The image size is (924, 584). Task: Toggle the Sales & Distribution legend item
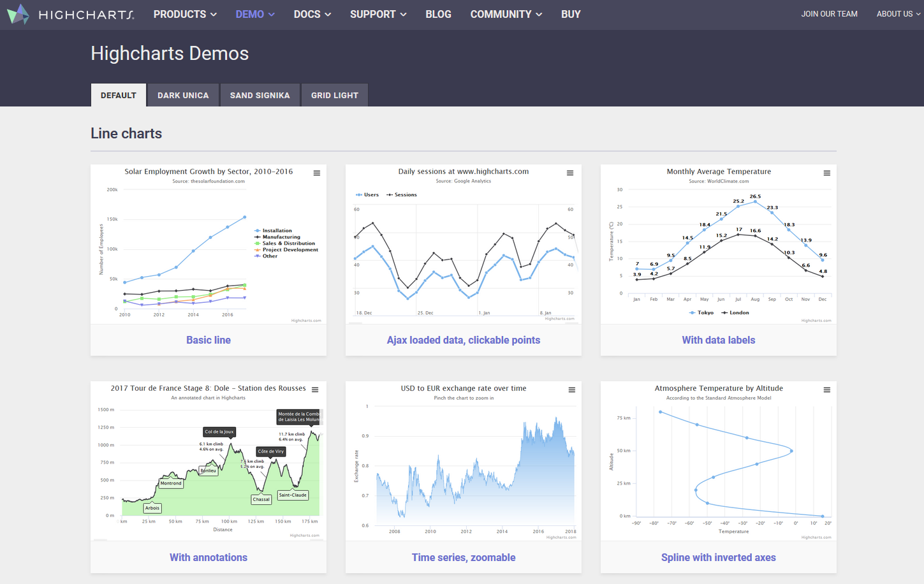284,244
